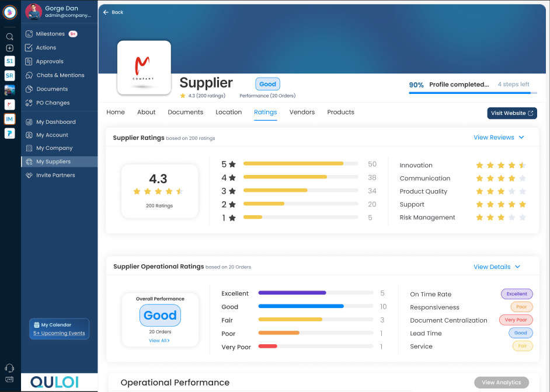Image resolution: width=550 pixels, height=392 pixels.
Task: Expand View Details in Operational Ratings
Action: tap(497, 267)
